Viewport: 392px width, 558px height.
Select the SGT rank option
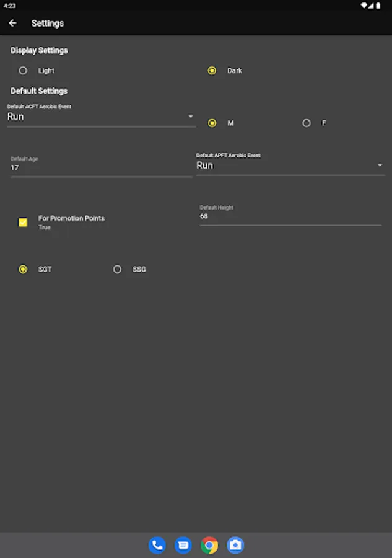[23, 270]
